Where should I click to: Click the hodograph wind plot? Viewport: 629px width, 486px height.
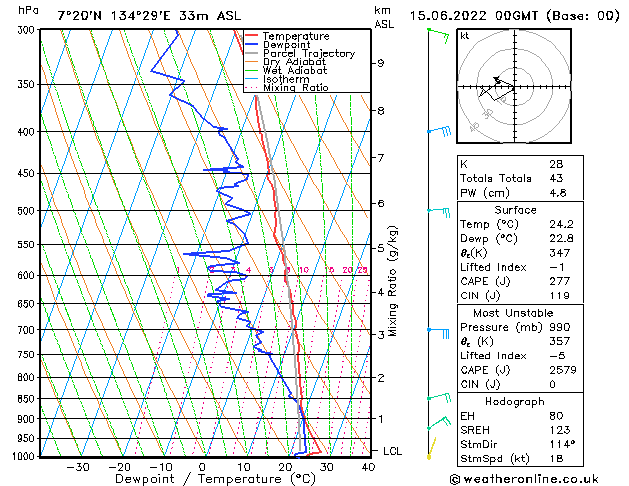514,86
